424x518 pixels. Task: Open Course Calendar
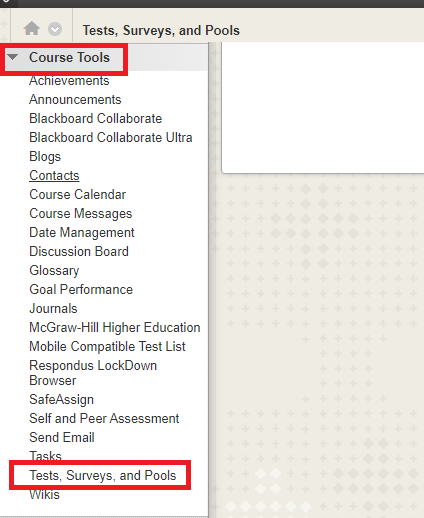point(77,195)
